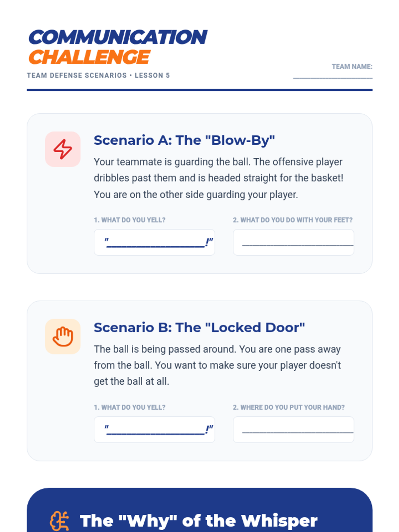Click the red lightning bolt icon
This screenshot has width=399, height=532.
click(63, 149)
